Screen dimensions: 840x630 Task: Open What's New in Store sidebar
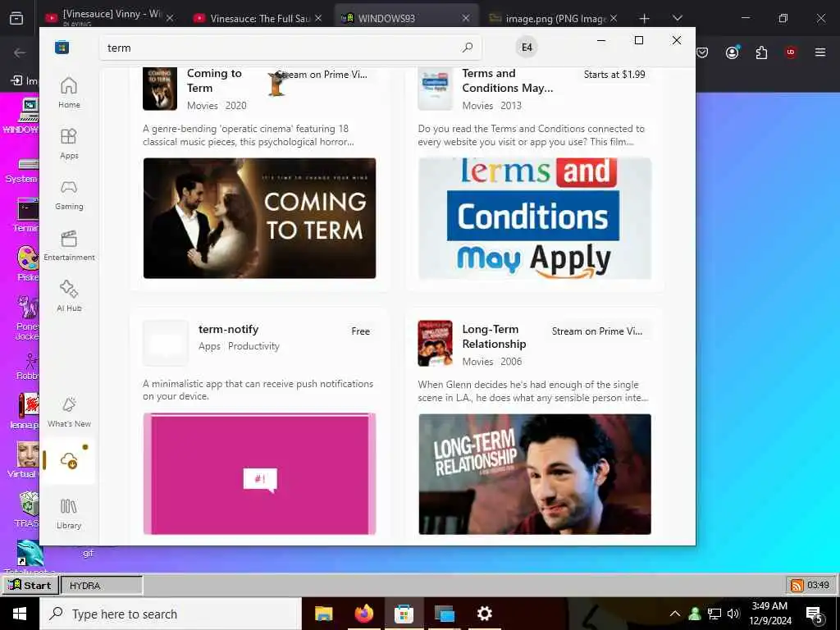(69, 412)
